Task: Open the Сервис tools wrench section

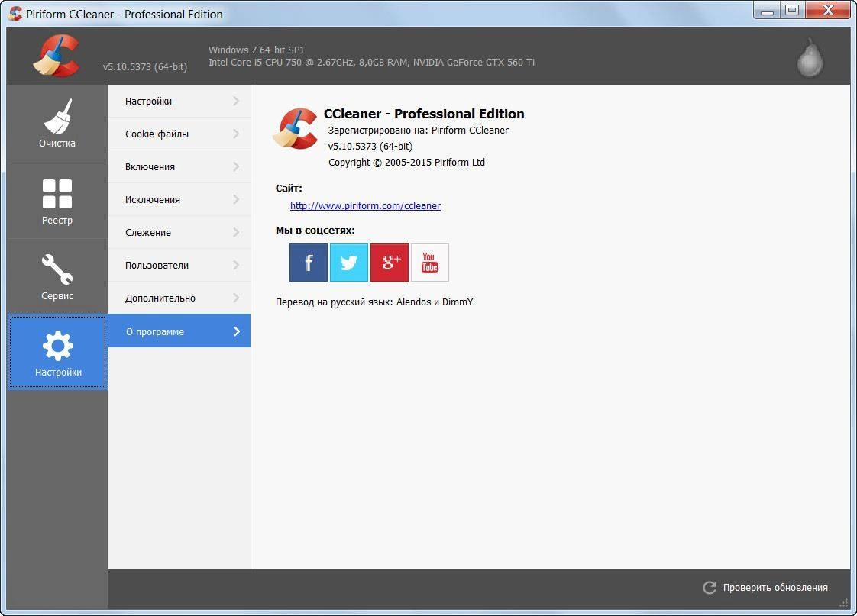Action: (x=57, y=276)
